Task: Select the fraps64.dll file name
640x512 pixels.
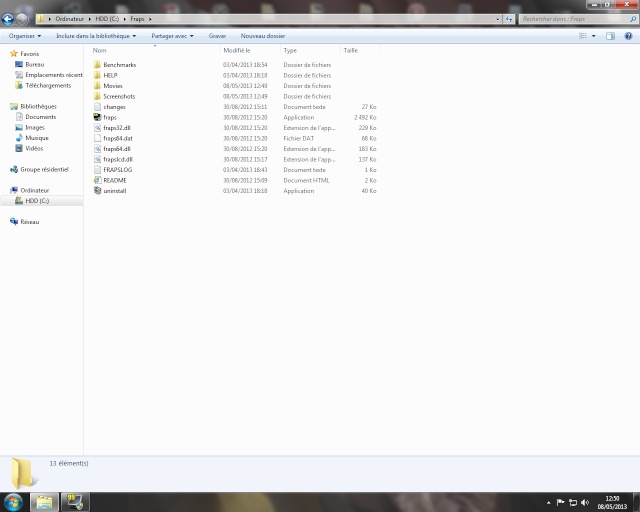Action: pyautogui.click(x=117, y=149)
